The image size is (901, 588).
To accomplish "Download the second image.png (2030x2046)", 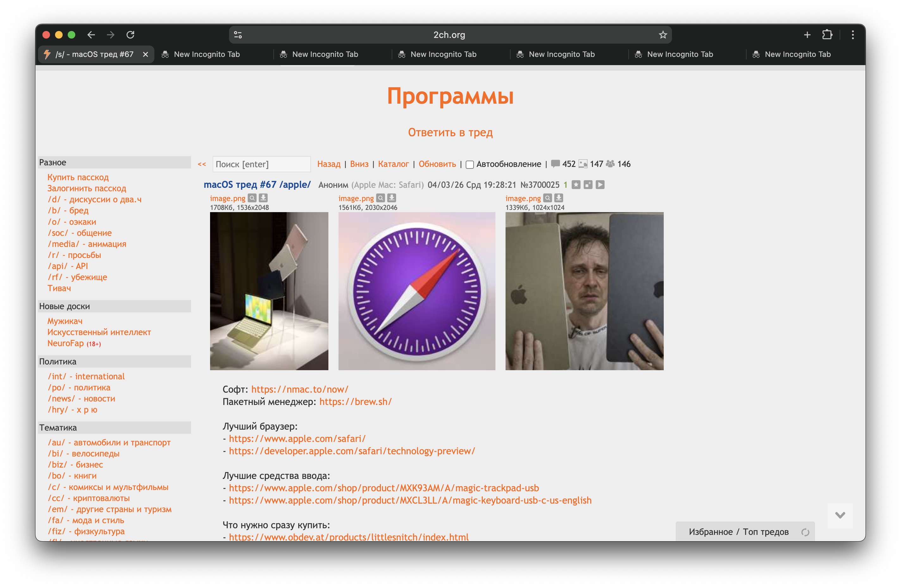I will point(391,198).
